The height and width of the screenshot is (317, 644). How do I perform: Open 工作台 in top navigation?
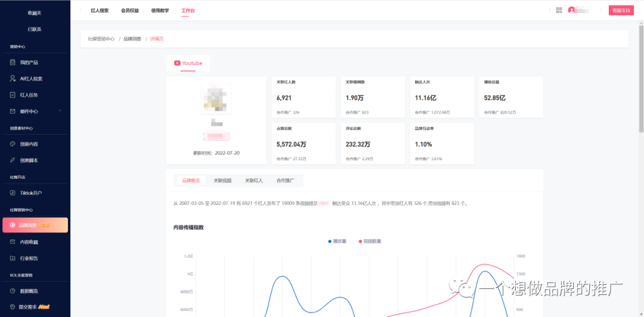pyautogui.click(x=188, y=11)
